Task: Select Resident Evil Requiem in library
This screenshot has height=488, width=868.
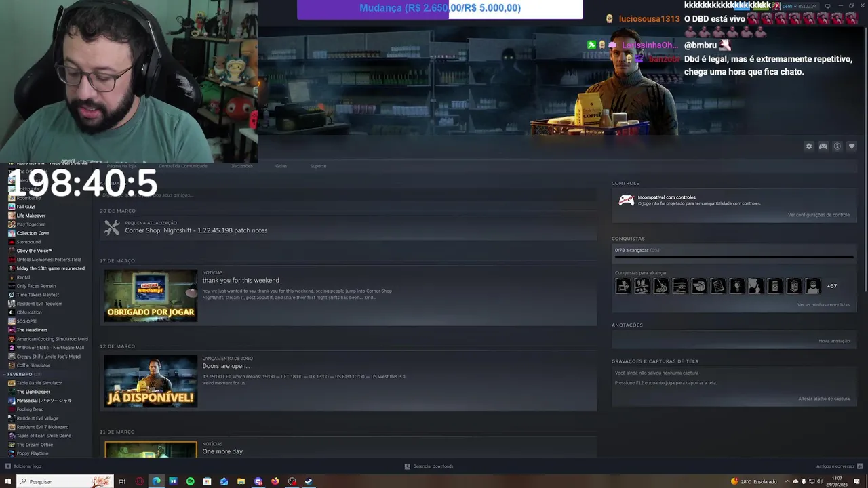Action: point(39,304)
